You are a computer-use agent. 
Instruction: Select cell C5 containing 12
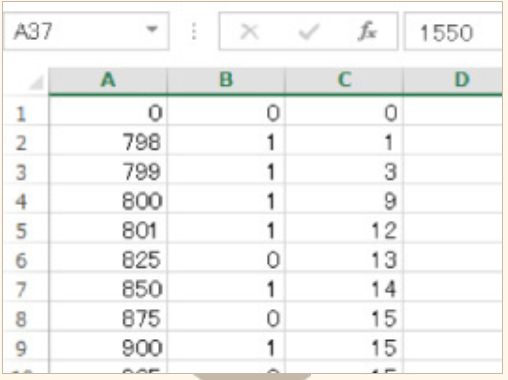point(344,231)
